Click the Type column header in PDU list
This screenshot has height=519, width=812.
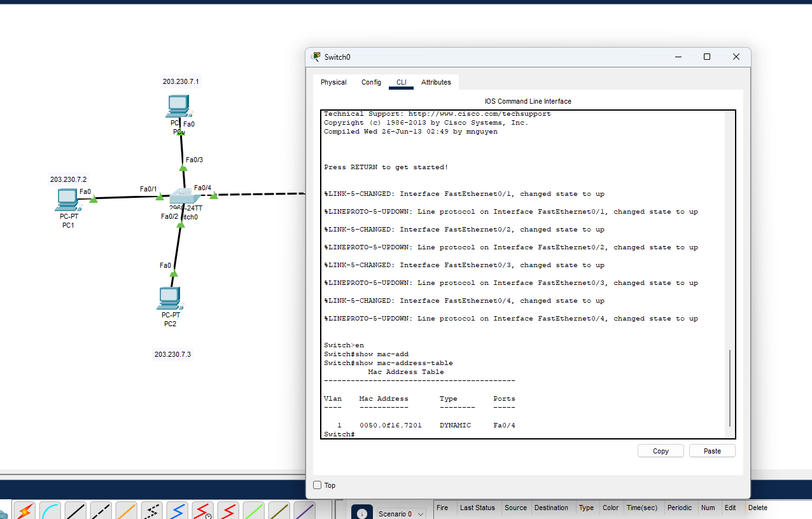(586, 508)
